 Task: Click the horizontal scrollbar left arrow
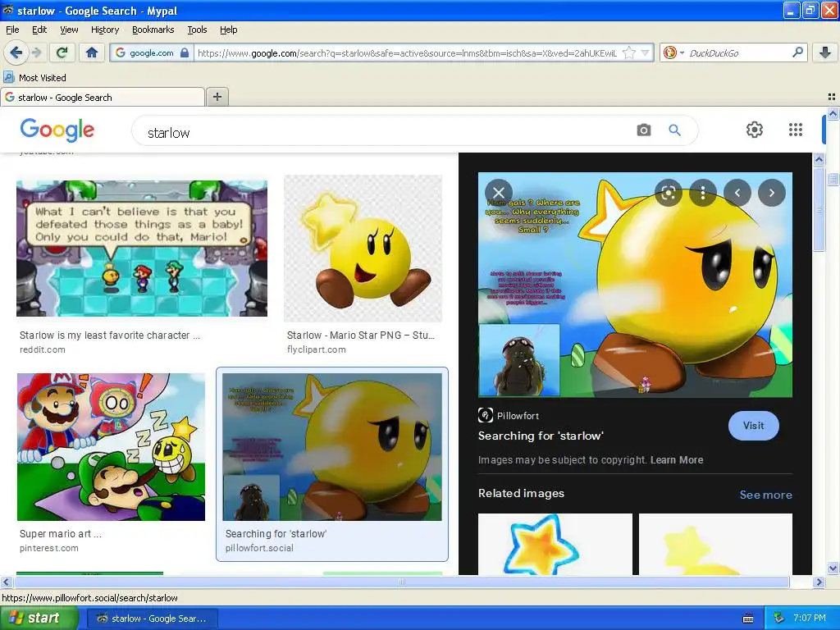point(6,582)
